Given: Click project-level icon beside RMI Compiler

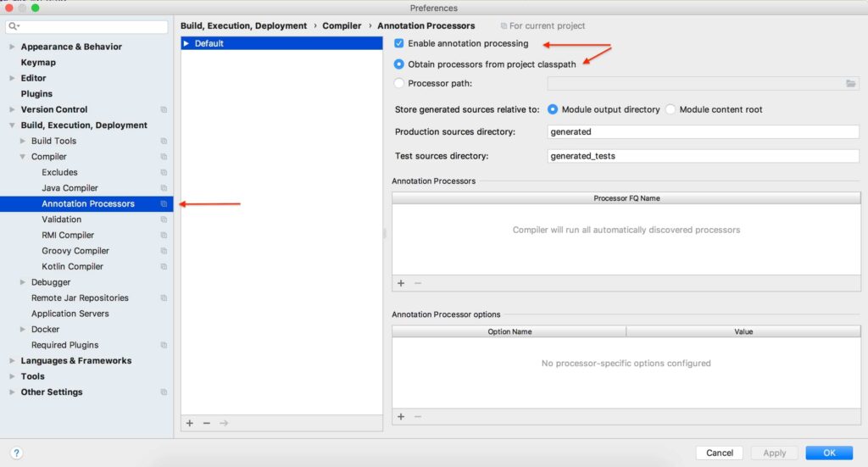Looking at the screenshot, I should pos(164,235).
